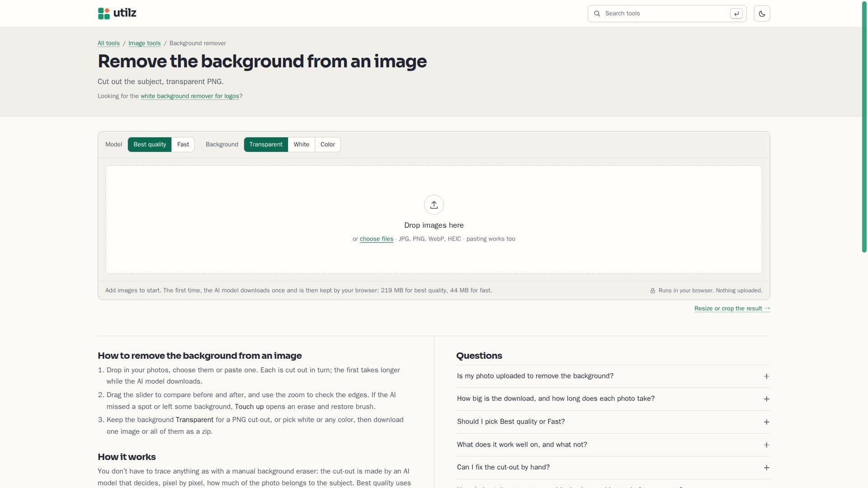Click plus icon for 'Should I pick Best quality' question
The width and height of the screenshot is (868, 488).
pyautogui.click(x=766, y=422)
